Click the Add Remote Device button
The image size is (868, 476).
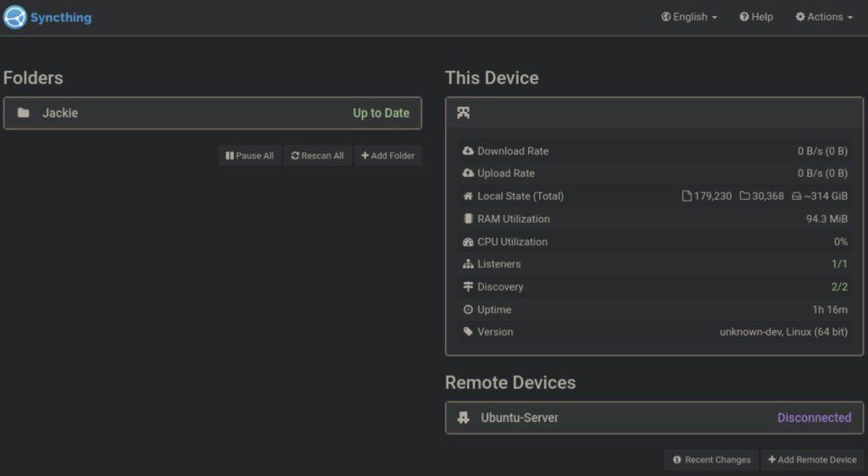812,460
